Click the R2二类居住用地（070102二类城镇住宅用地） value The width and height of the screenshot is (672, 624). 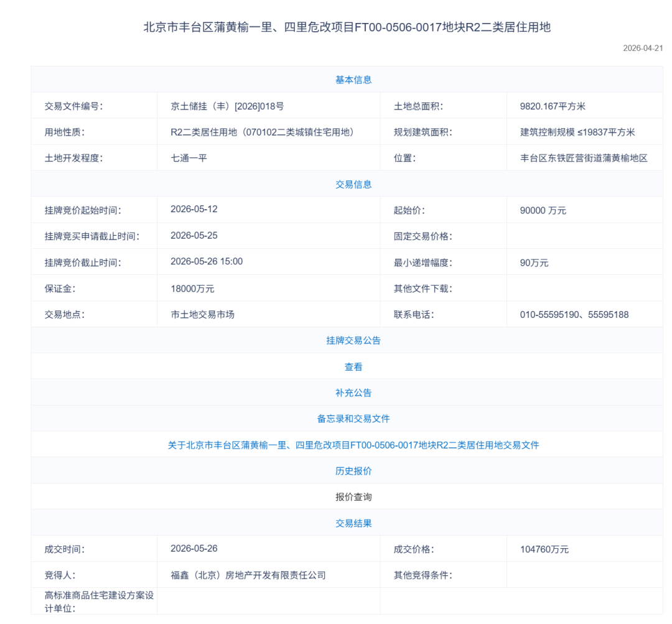click(x=264, y=132)
